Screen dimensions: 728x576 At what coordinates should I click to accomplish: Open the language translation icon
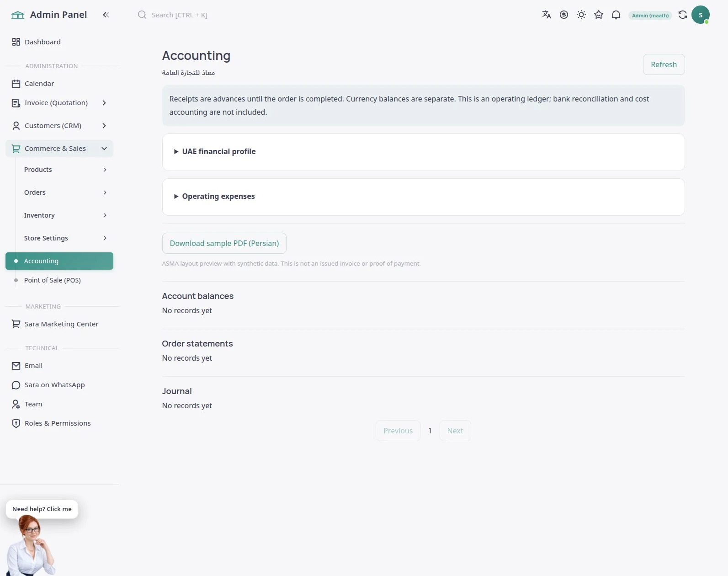tap(547, 15)
